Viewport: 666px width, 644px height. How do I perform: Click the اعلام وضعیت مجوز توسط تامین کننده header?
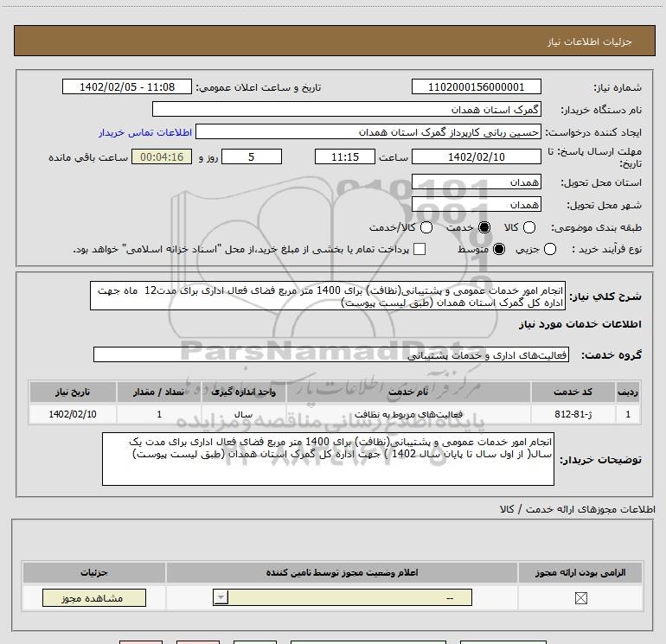342,572
